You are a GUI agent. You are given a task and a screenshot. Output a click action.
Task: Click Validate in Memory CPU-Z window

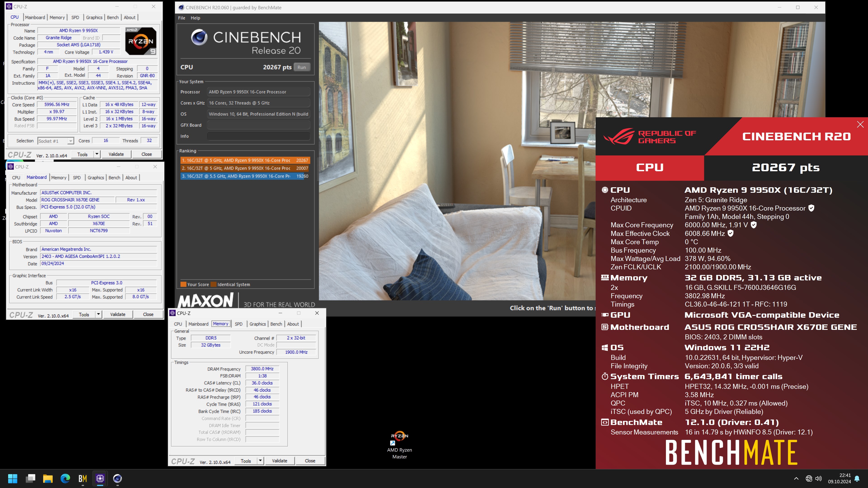click(280, 461)
